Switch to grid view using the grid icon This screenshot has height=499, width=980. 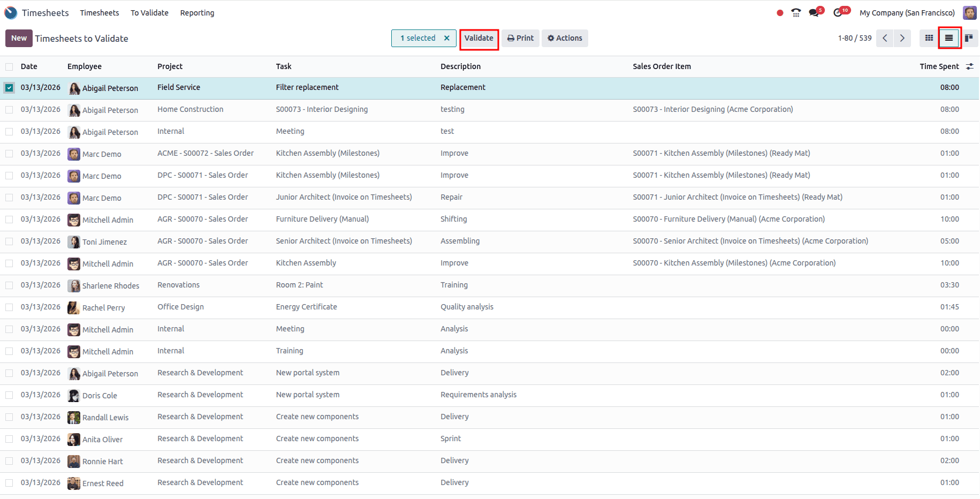[x=929, y=38]
